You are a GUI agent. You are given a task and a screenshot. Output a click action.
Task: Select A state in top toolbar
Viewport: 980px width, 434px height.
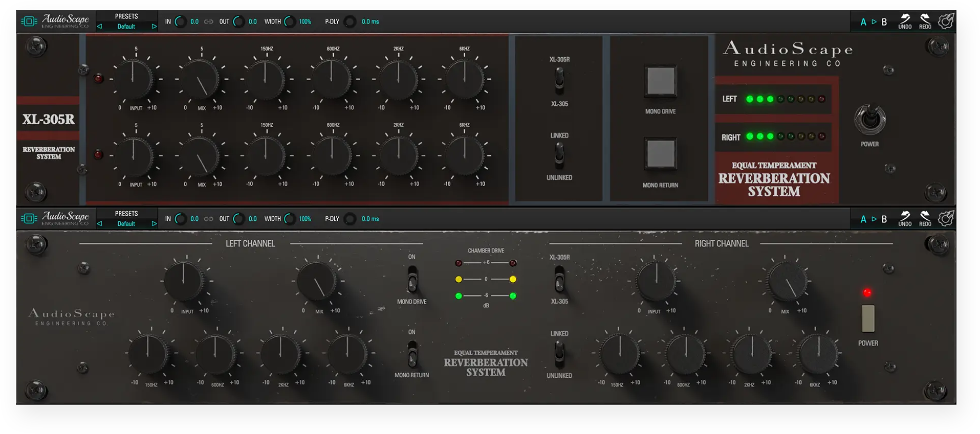863,22
